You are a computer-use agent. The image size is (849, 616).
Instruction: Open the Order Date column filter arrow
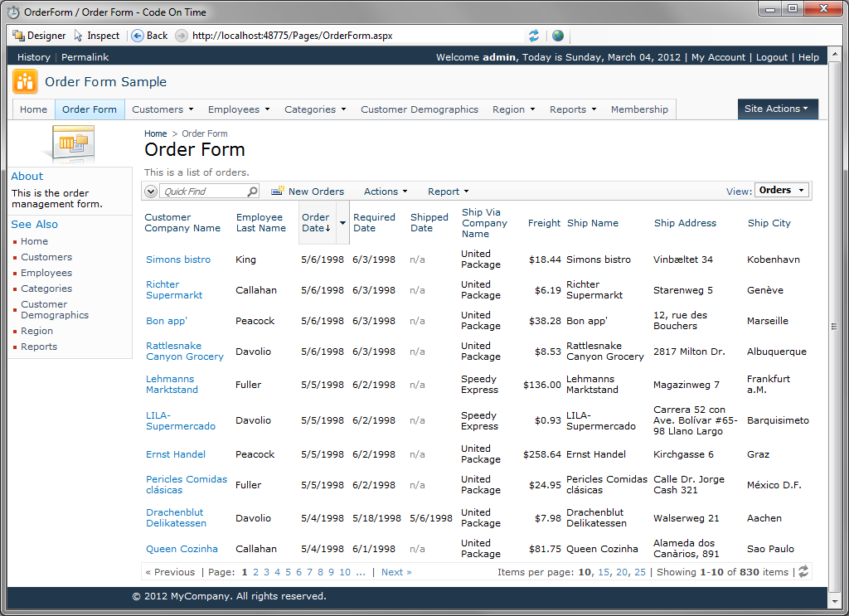point(342,222)
